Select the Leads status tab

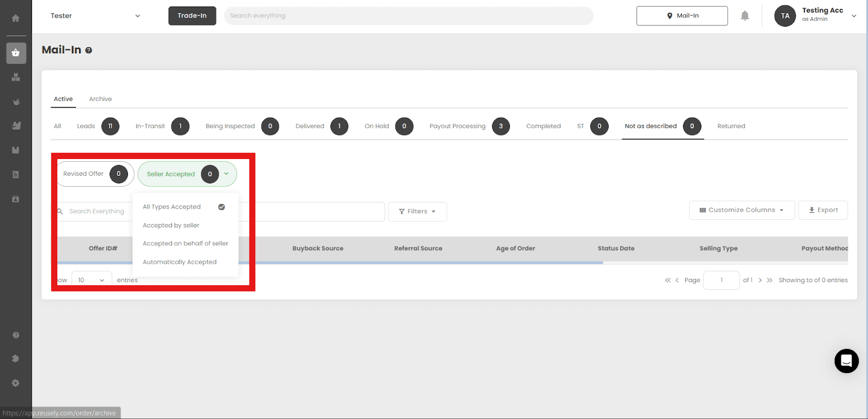[98, 126]
